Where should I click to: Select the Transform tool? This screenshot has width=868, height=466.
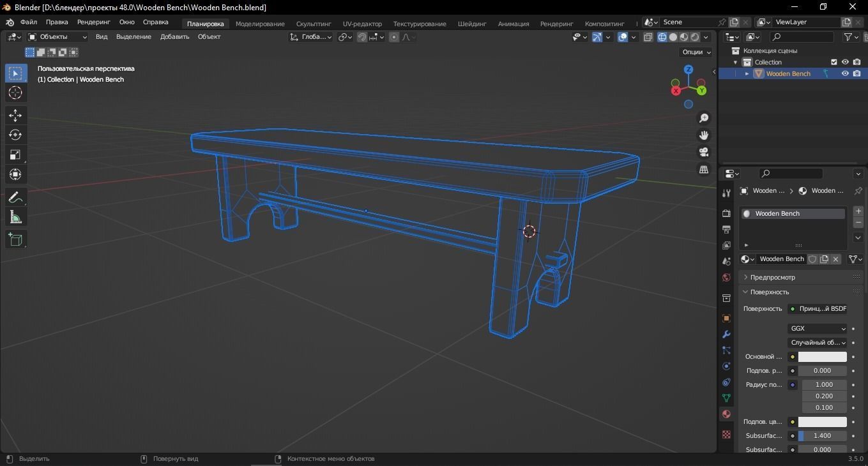15,174
